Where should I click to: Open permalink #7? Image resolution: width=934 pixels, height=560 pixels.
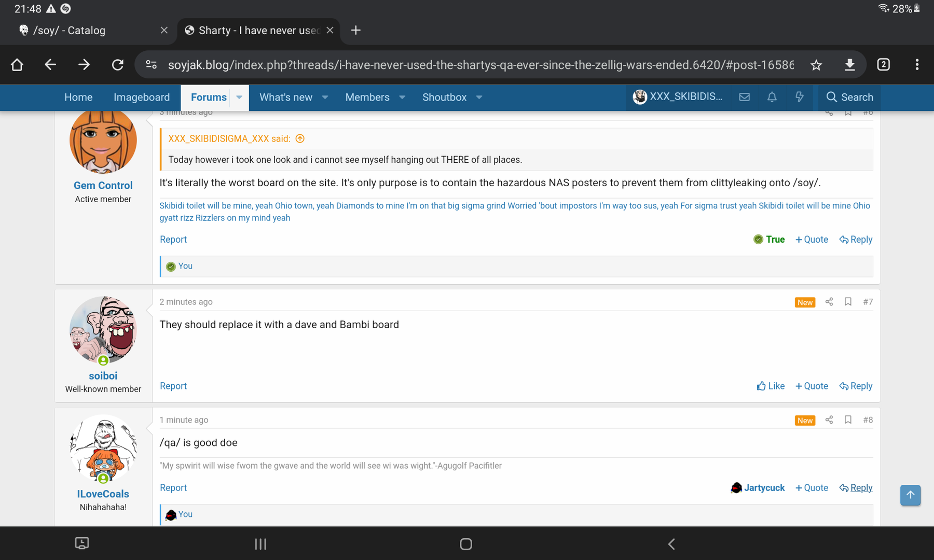[868, 302]
